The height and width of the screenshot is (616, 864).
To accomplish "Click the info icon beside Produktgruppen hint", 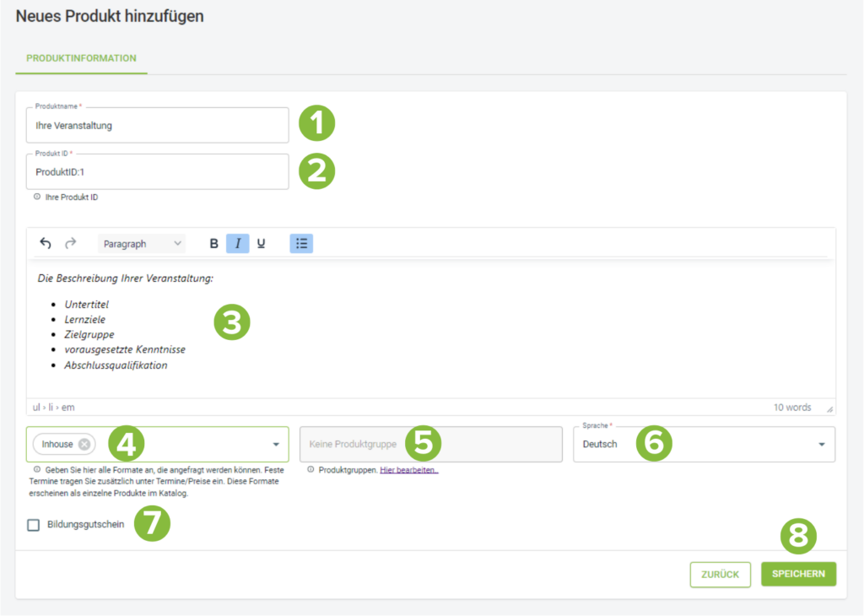I will (x=310, y=470).
